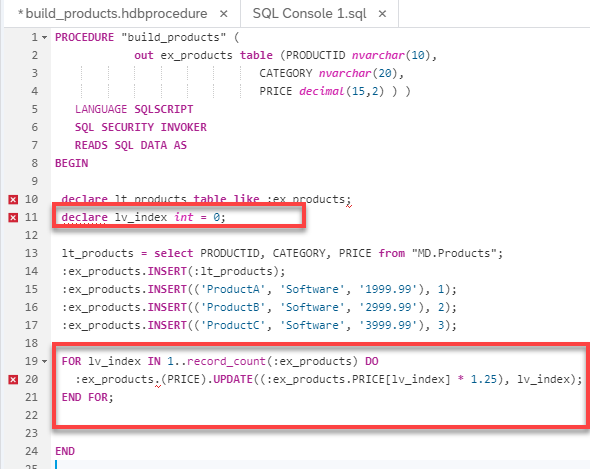This screenshot has width=590, height=469.
Task: Place cursor in 'declare lv_index int = 0' line
Action: (x=143, y=217)
